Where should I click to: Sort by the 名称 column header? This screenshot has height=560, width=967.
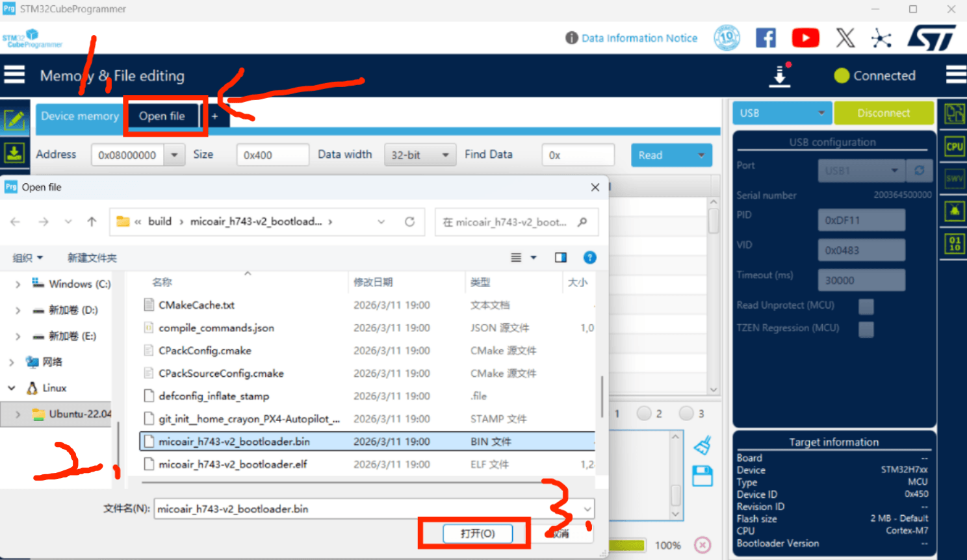(162, 282)
